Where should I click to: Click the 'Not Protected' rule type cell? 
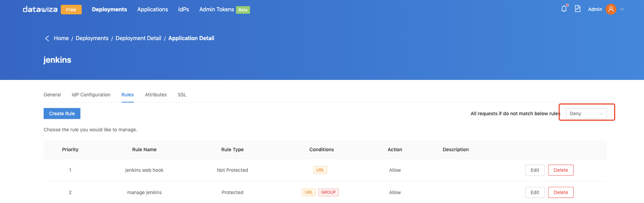(x=232, y=170)
